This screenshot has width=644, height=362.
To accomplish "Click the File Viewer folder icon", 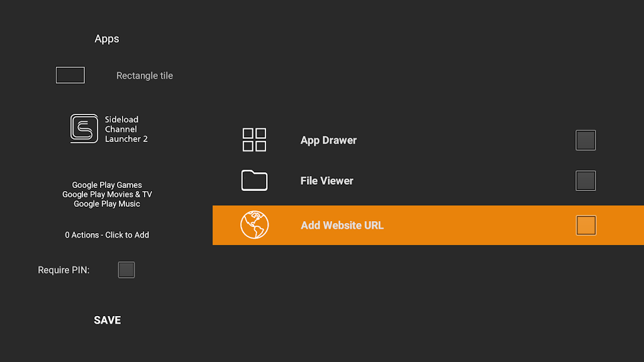I will pyautogui.click(x=254, y=180).
